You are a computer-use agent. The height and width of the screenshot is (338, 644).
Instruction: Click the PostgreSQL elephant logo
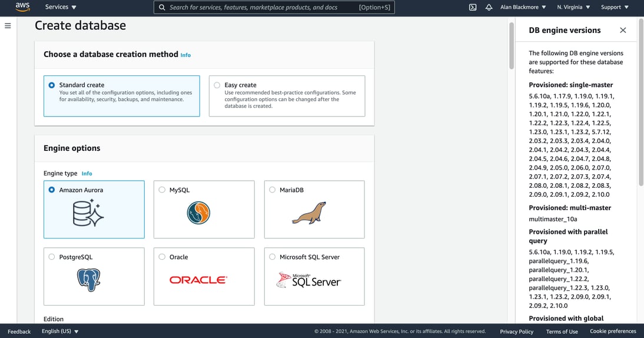tap(88, 280)
